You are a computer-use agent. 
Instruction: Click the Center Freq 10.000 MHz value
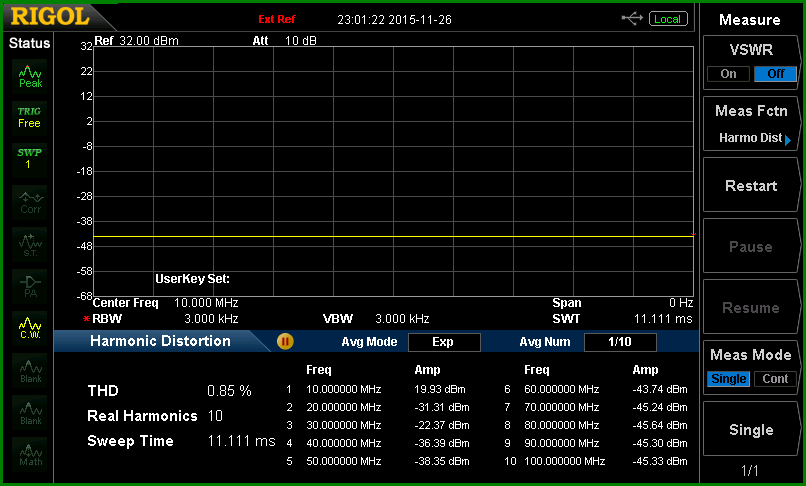pos(206,303)
